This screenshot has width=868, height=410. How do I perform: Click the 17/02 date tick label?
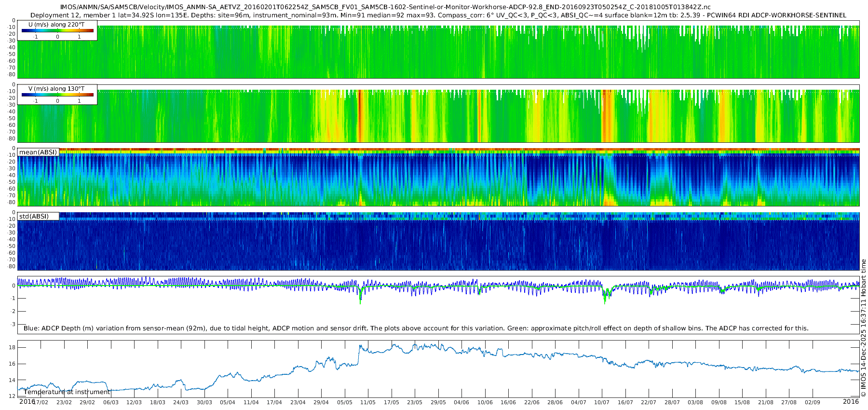(x=41, y=402)
